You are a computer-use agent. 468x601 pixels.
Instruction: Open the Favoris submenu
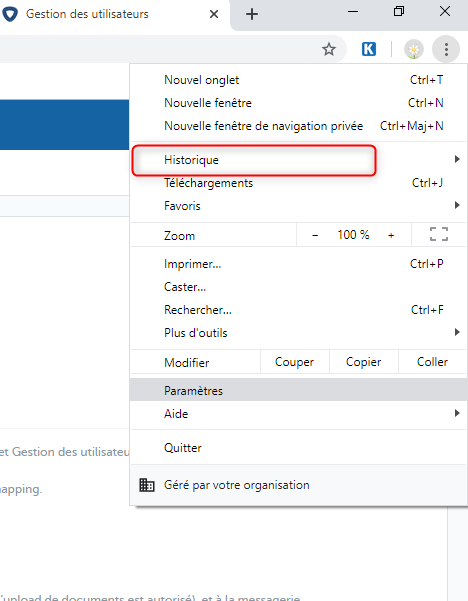point(299,206)
